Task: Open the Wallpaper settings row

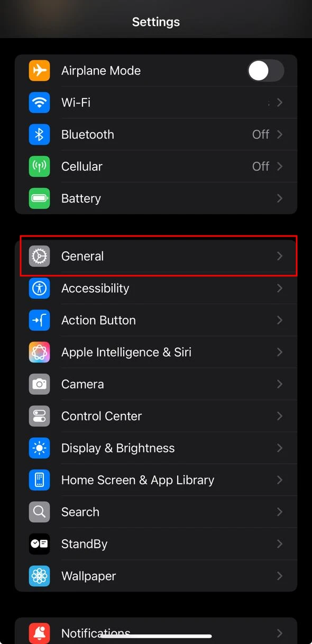Action: (x=156, y=576)
